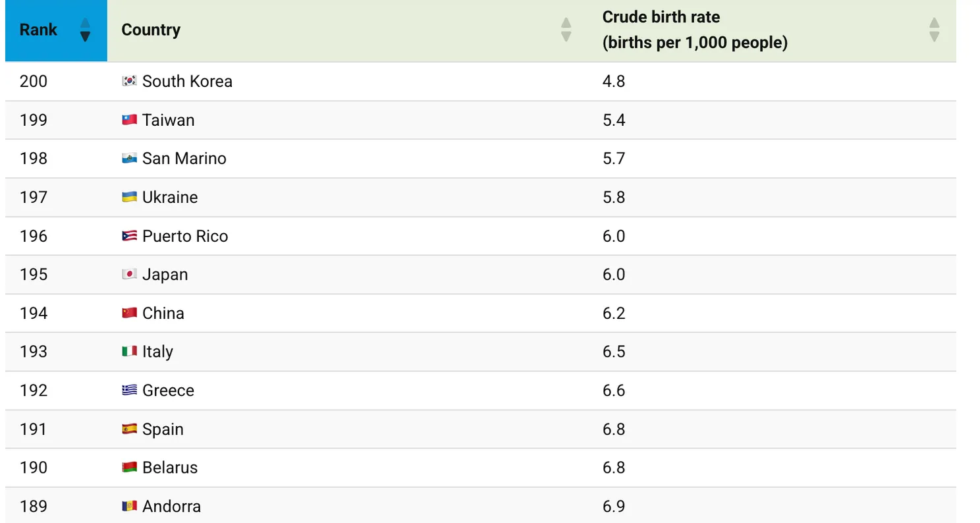The image size is (980, 523).
Task: Click the San Marino flag icon
Action: pos(130,159)
